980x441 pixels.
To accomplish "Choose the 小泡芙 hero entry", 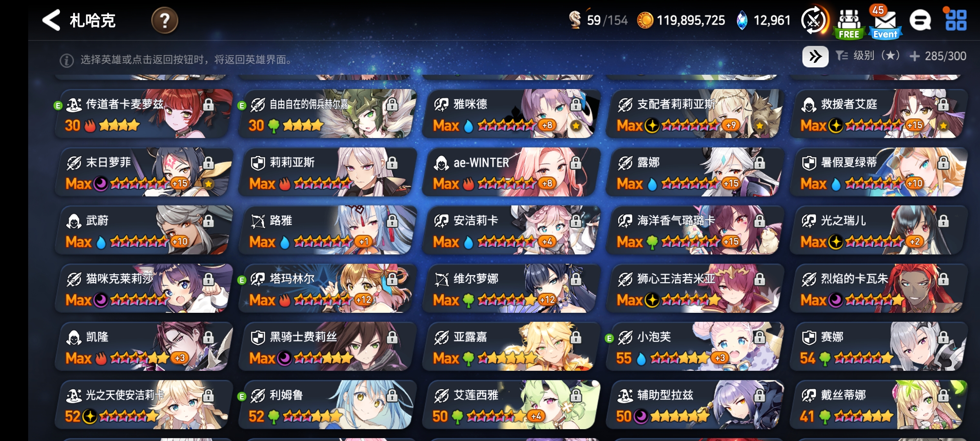I will tap(695, 346).
